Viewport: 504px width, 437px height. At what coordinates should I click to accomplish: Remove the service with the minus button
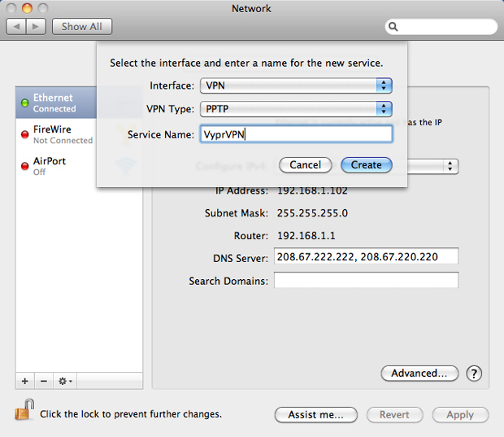(x=44, y=382)
